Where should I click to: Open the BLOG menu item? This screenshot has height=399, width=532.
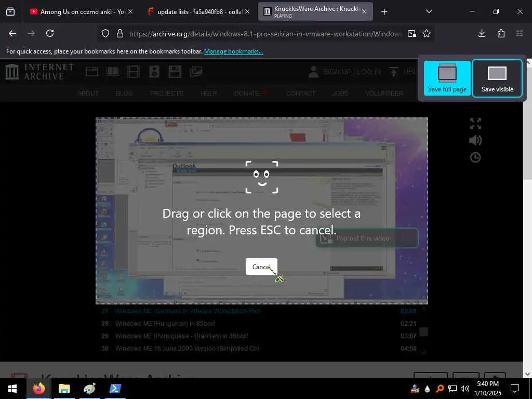point(124,94)
